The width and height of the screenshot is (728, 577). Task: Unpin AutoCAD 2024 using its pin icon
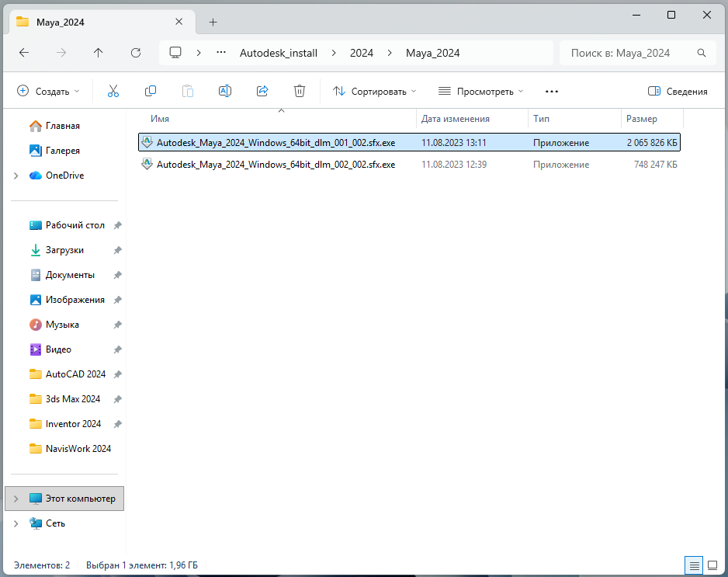(x=118, y=374)
